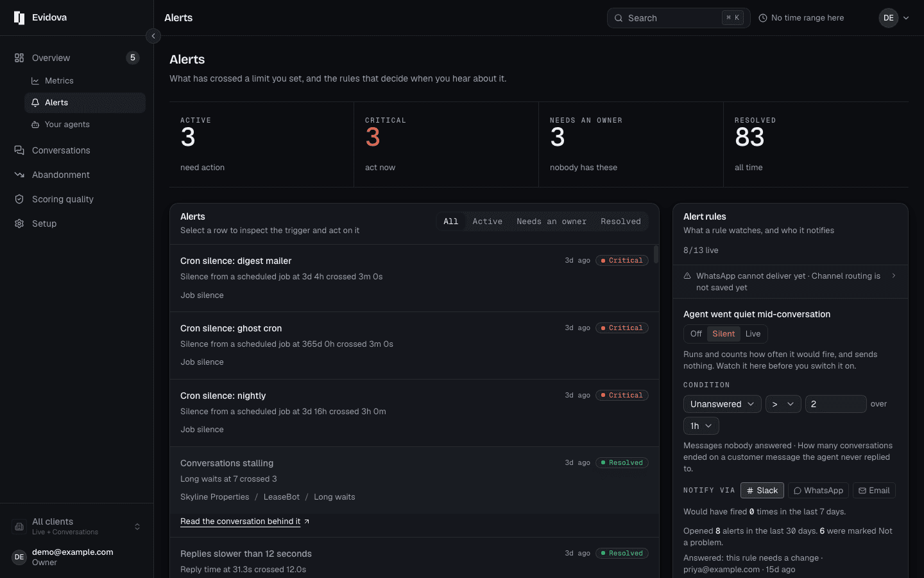Click the Resolved badge on Conversations stalling
Image resolution: width=924 pixels, height=578 pixels.
point(622,463)
